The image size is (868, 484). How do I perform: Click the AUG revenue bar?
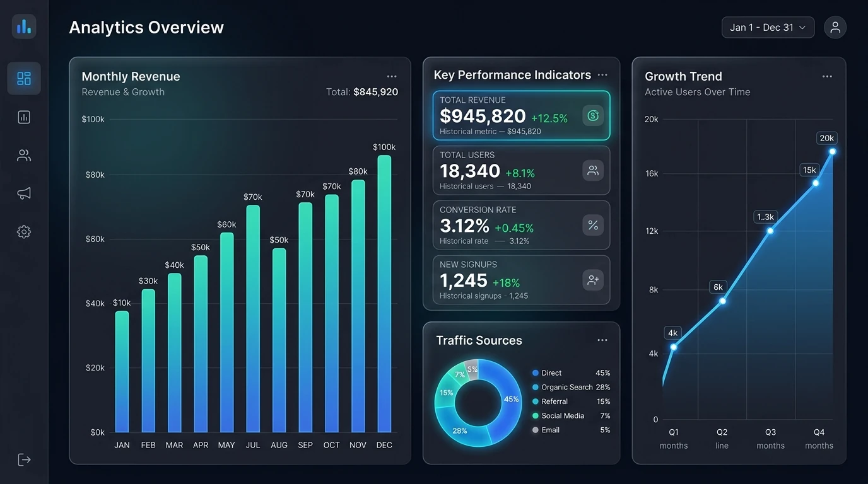[279, 340]
